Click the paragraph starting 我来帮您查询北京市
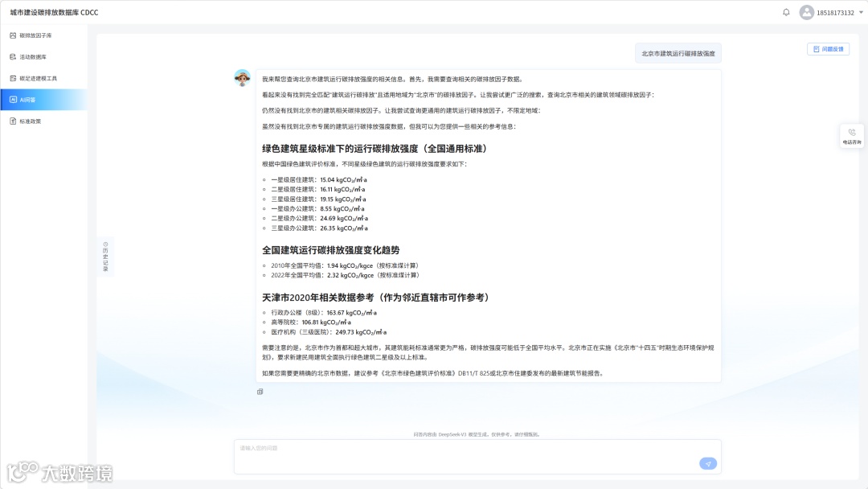This screenshot has height=489, width=868. pyautogui.click(x=393, y=79)
